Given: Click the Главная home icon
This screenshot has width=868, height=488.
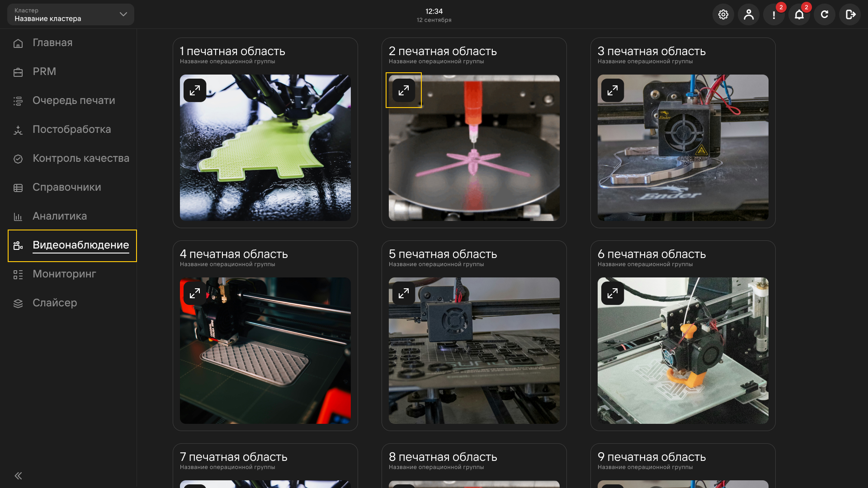Looking at the screenshot, I should [x=18, y=43].
